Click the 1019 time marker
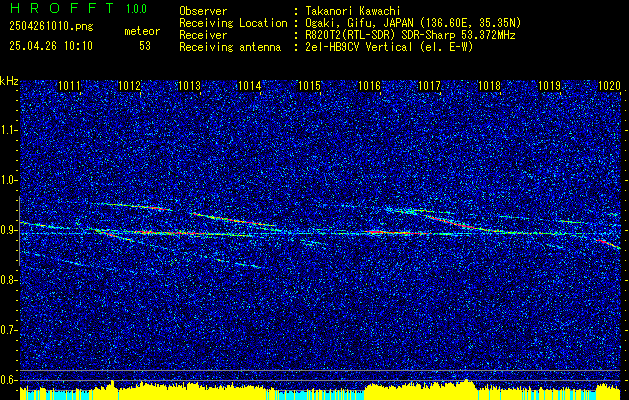The height and width of the screenshot is (400, 629). [x=550, y=86]
